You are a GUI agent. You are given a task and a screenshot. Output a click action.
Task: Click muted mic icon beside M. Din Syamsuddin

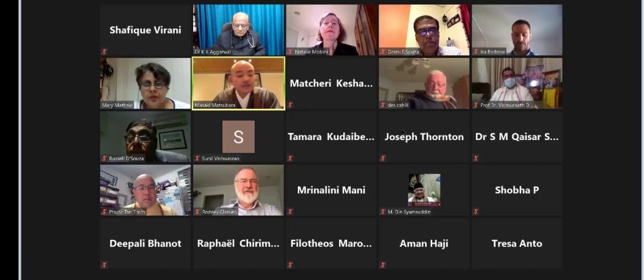click(x=383, y=212)
